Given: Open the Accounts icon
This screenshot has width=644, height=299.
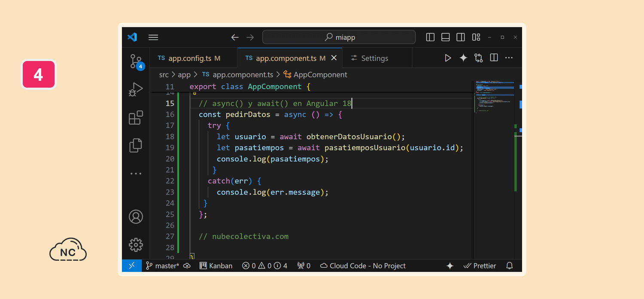Looking at the screenshot, I should coord(136,217).
